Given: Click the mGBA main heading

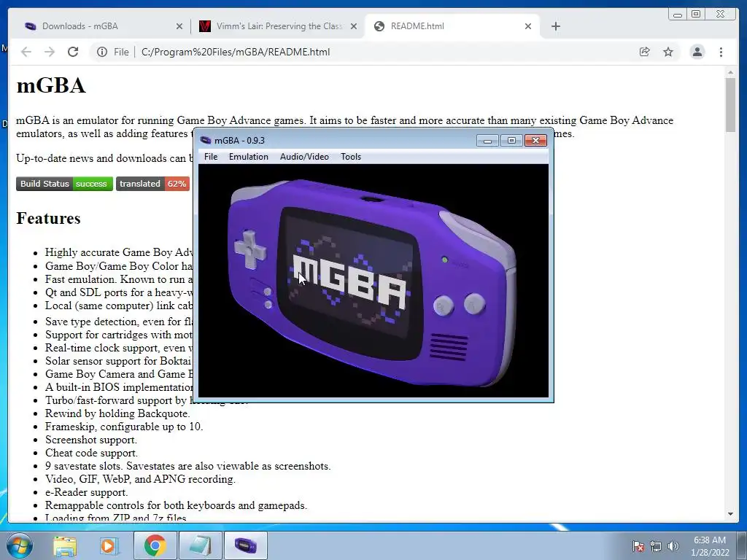Looking at the screenshot, I should point(51,86).
